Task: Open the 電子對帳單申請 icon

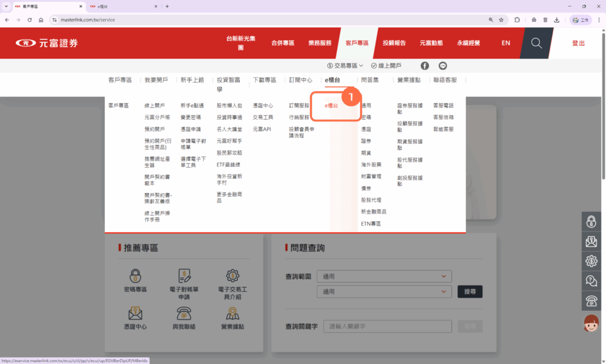Action: [183, 276]
